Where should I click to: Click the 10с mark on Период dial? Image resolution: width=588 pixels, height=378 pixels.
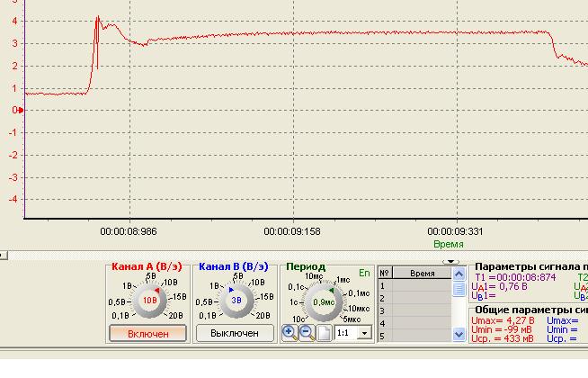(x=298, y=319)
